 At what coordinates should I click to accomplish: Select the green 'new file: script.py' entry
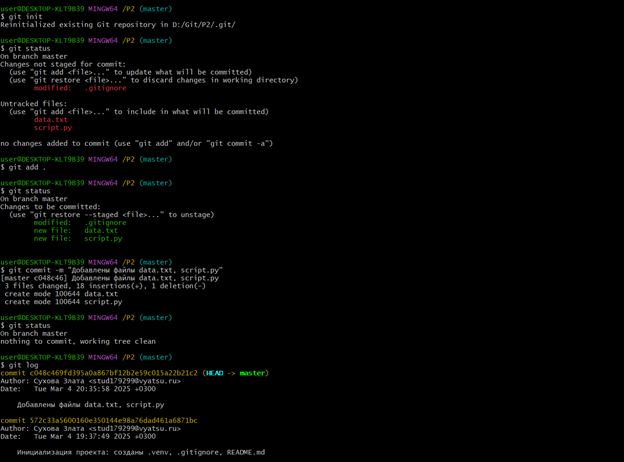tap(78, 239)
